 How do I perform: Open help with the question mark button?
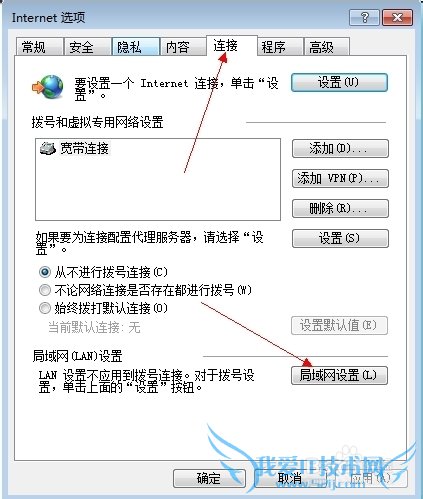[364, 17]
